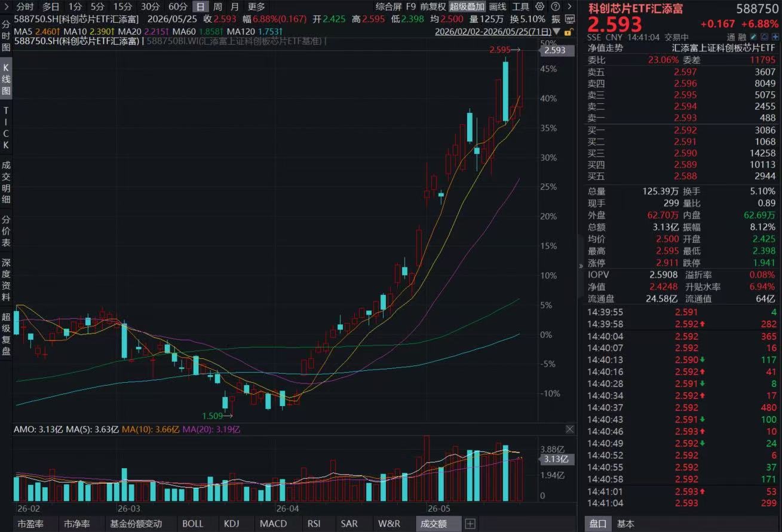
Task: Open the 深度资料 sidebar tab
Action: point(6,280)
